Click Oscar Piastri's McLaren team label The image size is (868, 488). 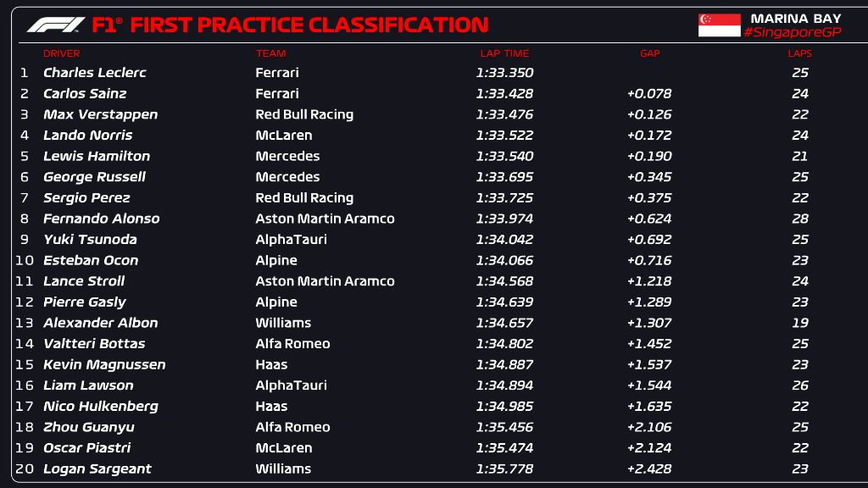[283, 448]
